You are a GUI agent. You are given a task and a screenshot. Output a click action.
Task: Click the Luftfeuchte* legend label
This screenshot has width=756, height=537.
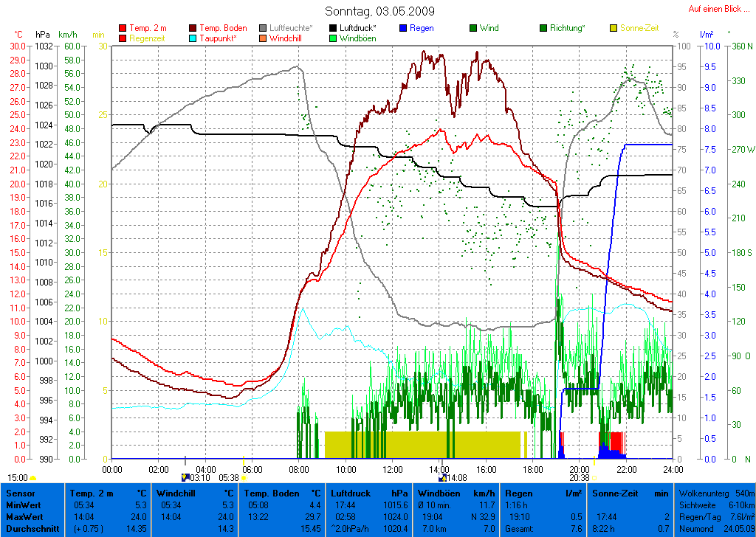tap(291, 28)
